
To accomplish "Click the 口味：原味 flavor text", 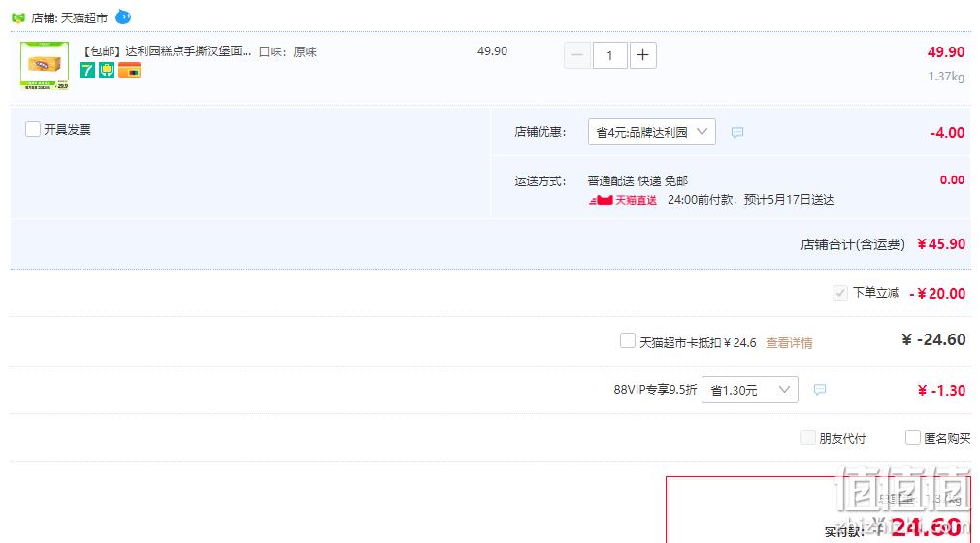I will pyautogui.click(x=288, y=51).
